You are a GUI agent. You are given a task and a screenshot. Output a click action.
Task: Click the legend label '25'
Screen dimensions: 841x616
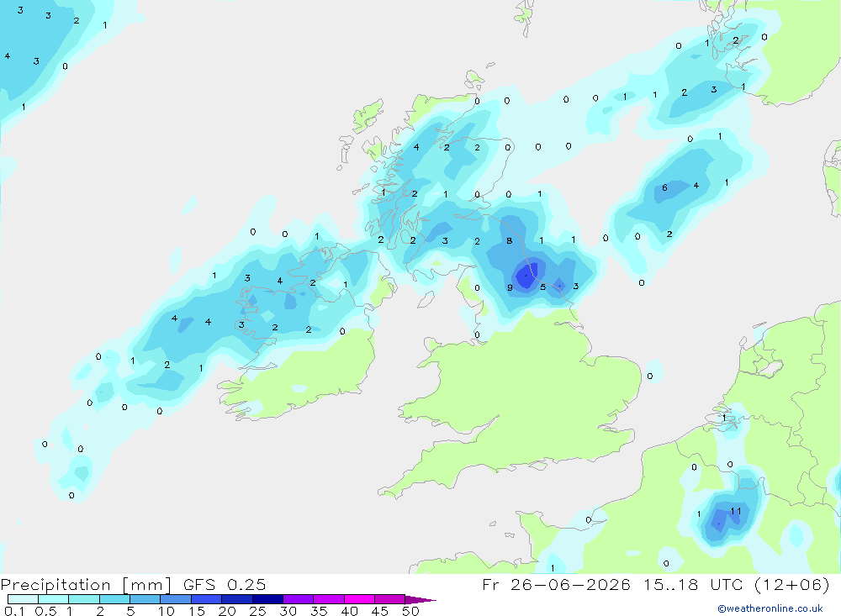257,611
